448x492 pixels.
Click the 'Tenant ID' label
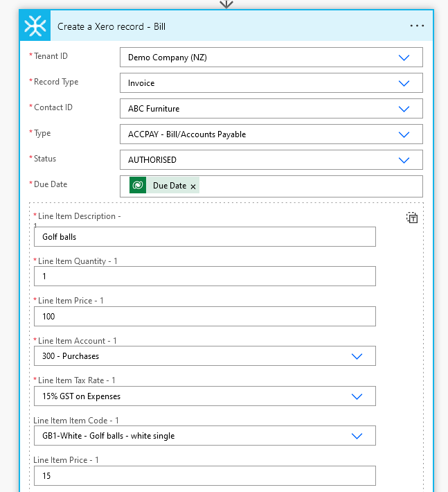point(51,56)
